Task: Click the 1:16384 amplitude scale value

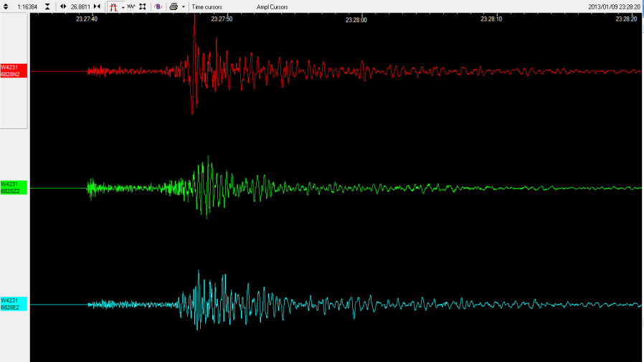Action: point(28,6)
